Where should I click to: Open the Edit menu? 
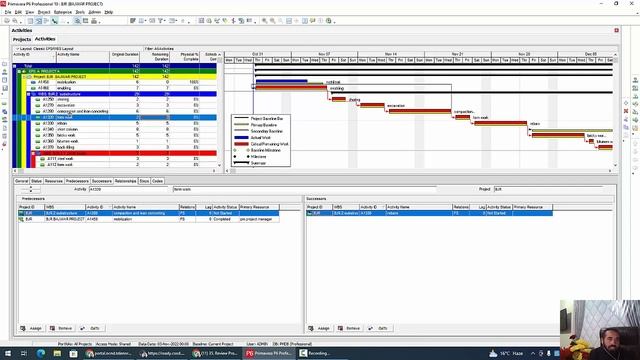pyautogui.click(x=18, y=12)
